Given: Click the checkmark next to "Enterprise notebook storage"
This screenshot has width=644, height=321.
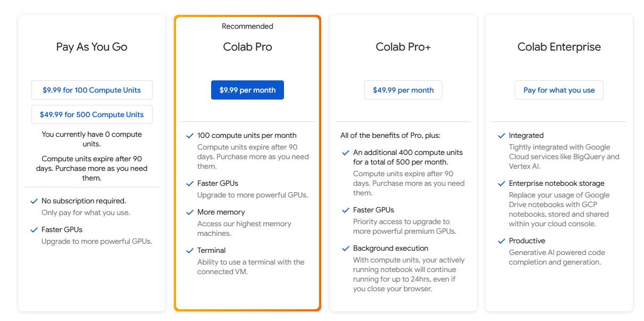Looking at the screenshot, I should 501,183.
